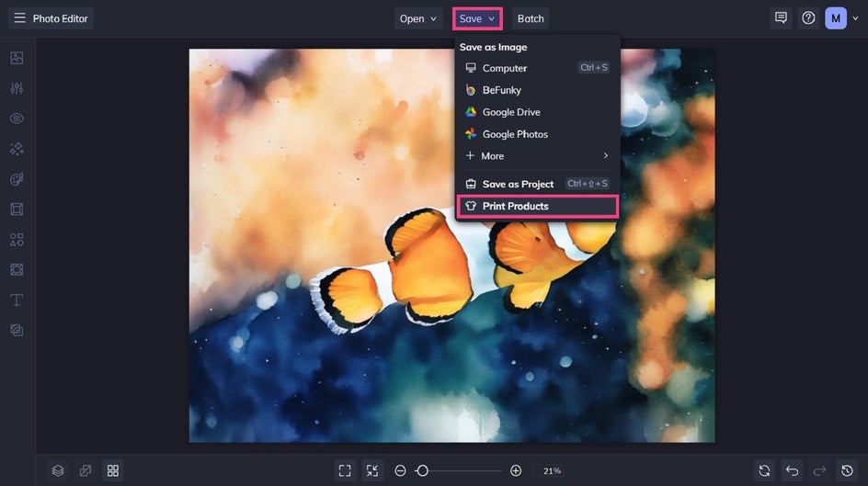Open the Effects sparkles panel
The width and height of the screenshot is (868, 486).
tap(17, 149)
